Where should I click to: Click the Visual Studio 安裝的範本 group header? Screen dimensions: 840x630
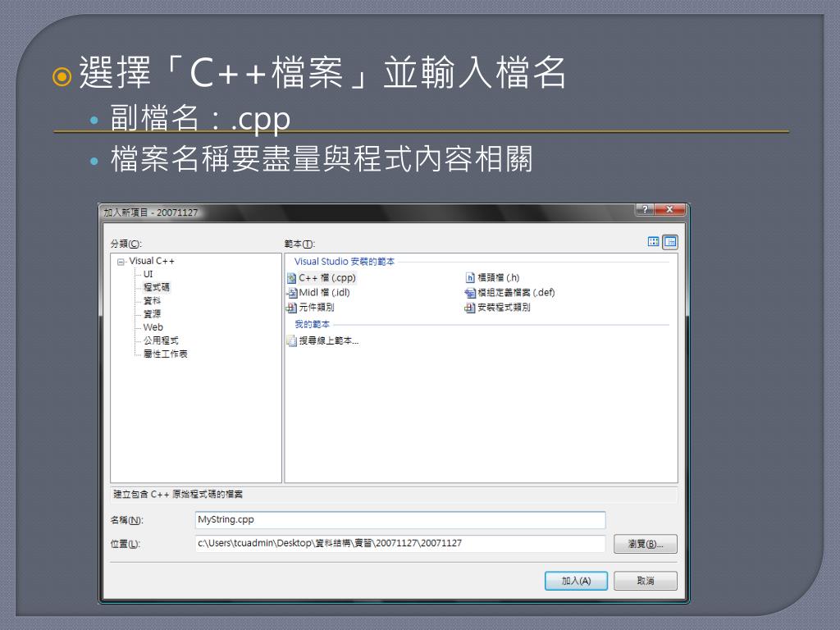click(x=345, y=262)
